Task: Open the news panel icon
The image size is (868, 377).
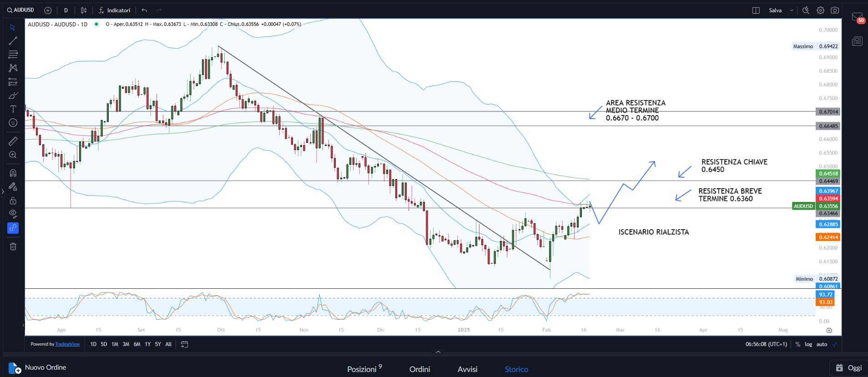Action: coord(857,41)
